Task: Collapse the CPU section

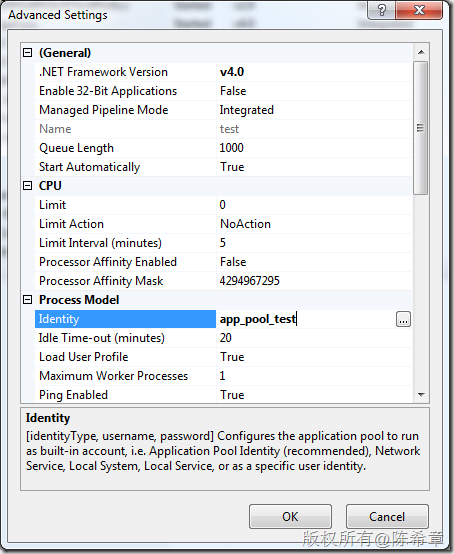Action: pyautogui.click(x=28, y=186)
